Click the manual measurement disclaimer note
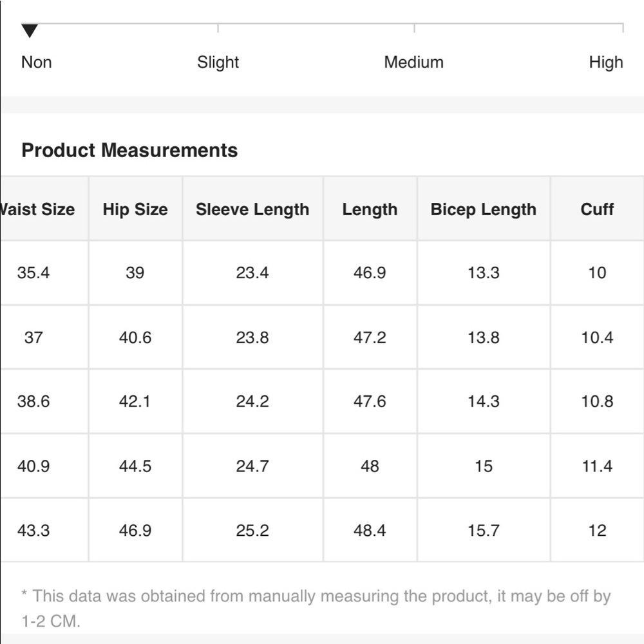Viewport: 644px width, 644px height. 316,609
